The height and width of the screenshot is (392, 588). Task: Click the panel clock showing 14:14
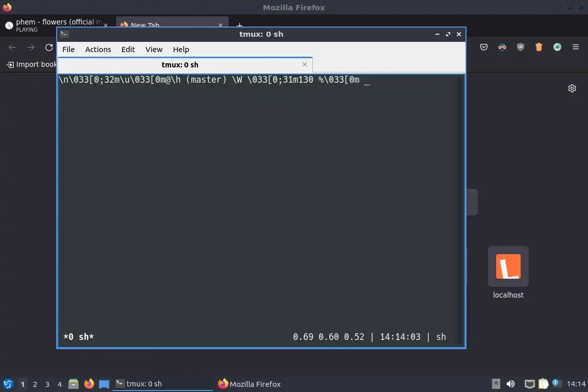pos(576,384)
